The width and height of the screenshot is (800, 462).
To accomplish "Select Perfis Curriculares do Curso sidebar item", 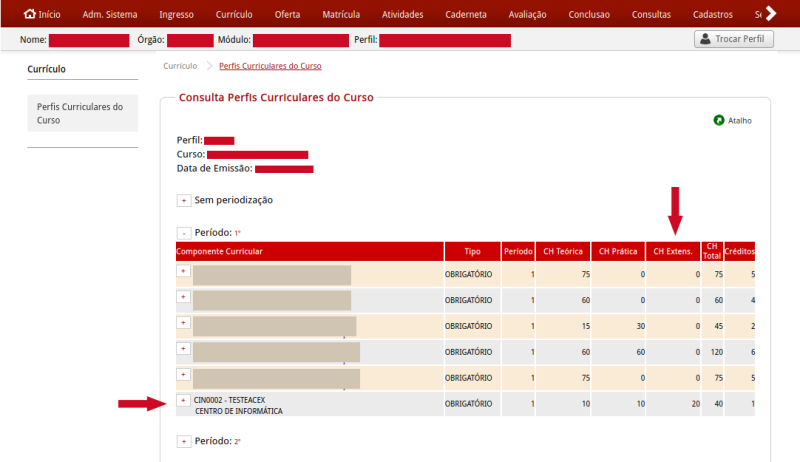I will point(83,113).
